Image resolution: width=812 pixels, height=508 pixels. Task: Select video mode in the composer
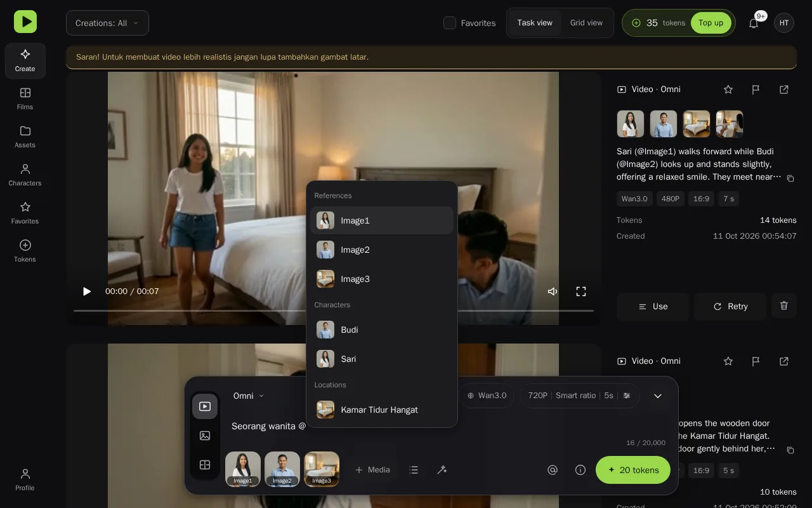click(205, 406)
